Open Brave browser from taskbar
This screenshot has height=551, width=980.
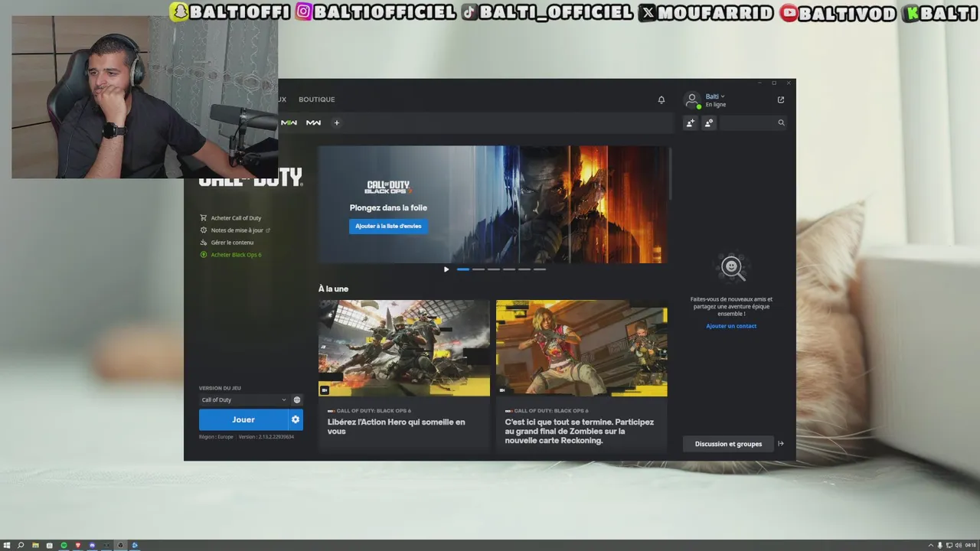pyautogui.click(x=77, y=545)
